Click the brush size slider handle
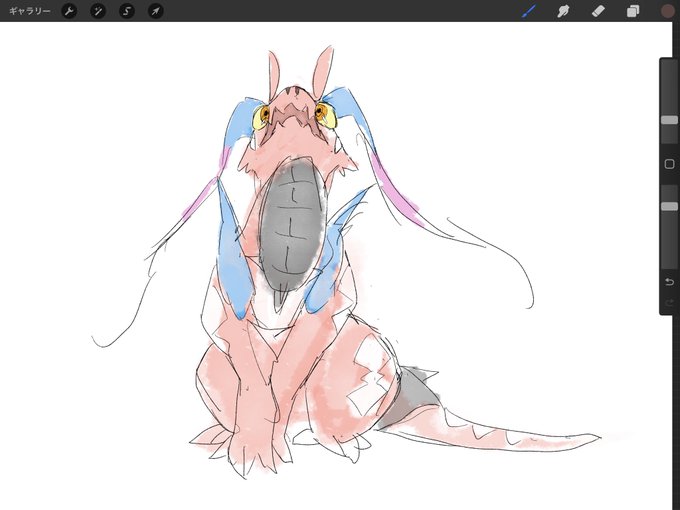This screenshot has height=510, width=680. click(669, 120)
